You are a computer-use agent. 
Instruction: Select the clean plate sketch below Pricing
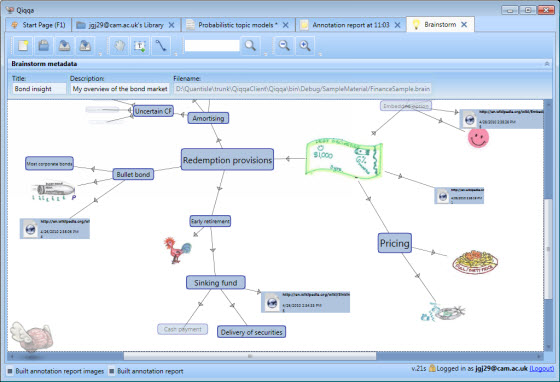click(x=443, y=312)
